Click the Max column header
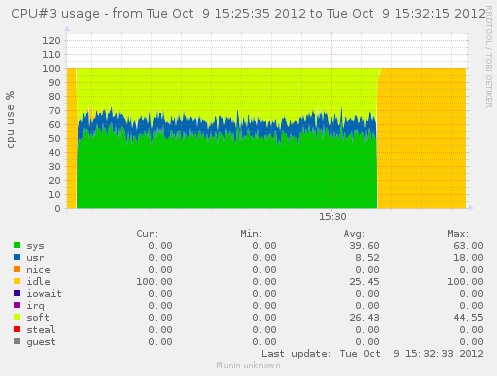The width and height of the screenshot is (497, 376). (x=458, y=234)
